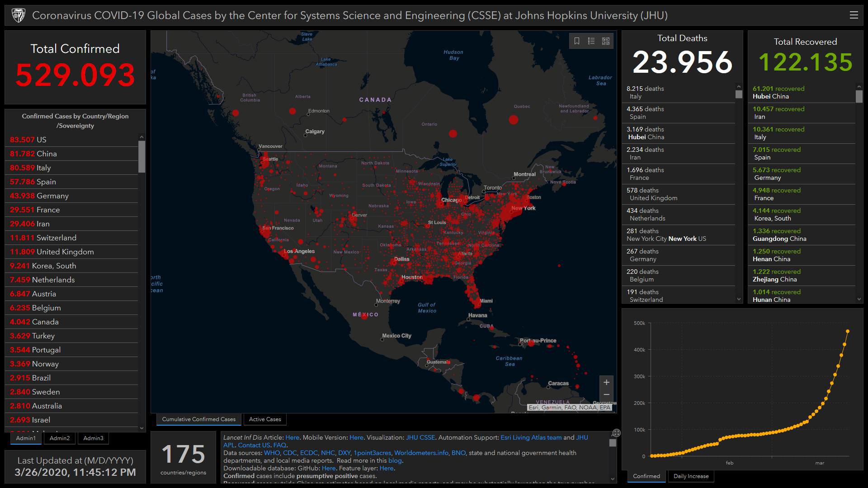Viewport: 868px width, 488px height.
Task: Click Total Recovered list scrollbar thumb
Action: coord(859,96)
